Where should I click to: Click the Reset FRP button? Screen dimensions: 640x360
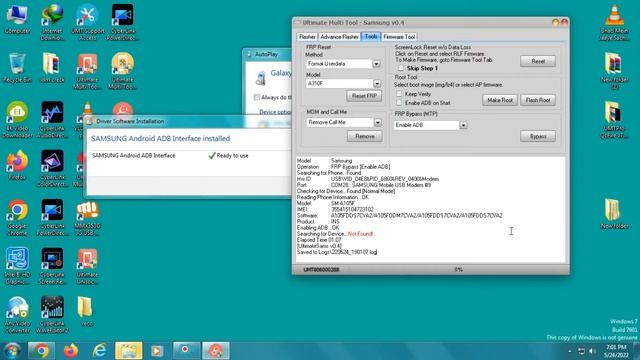coord(364,96)
